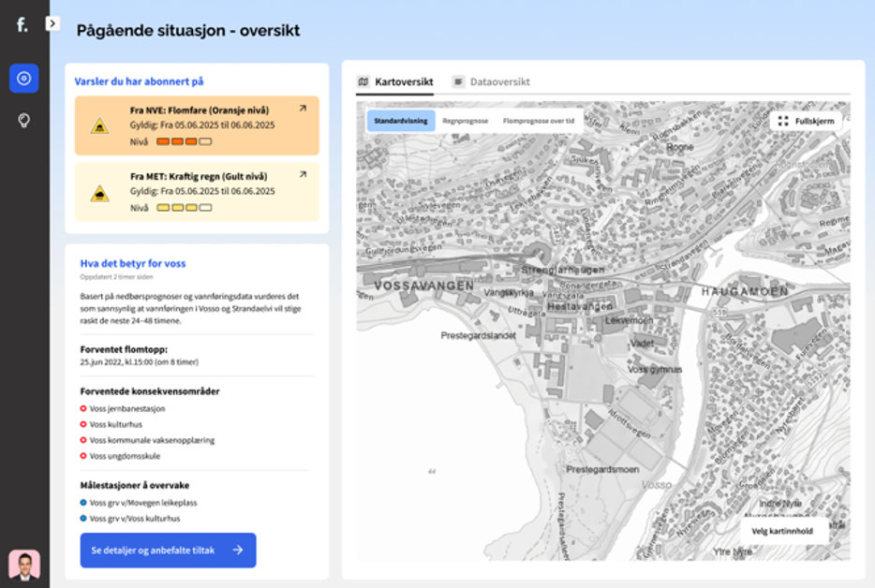
Task: Click the yellow rain warning triangle icon
Action: coord(100,193)
